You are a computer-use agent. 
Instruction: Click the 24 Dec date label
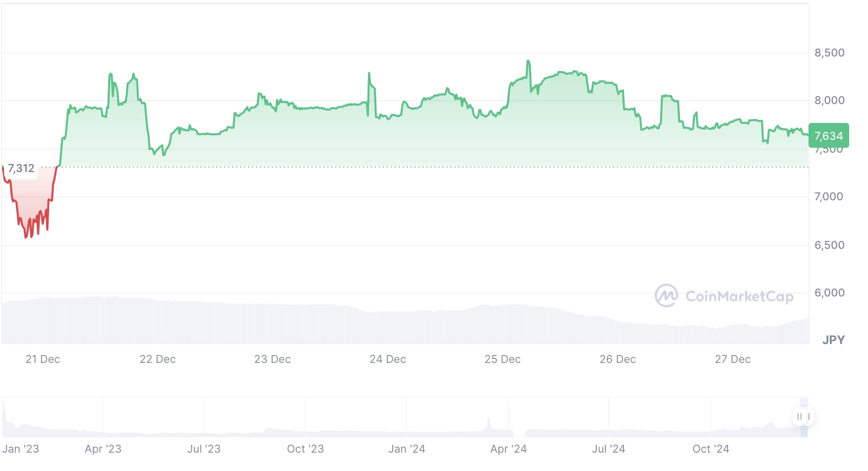388,359
